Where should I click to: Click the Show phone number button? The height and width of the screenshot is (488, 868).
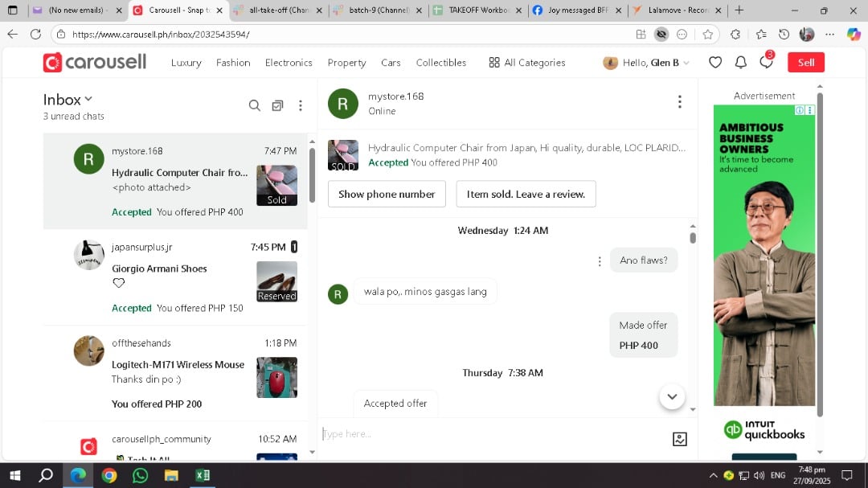point(387,194)
